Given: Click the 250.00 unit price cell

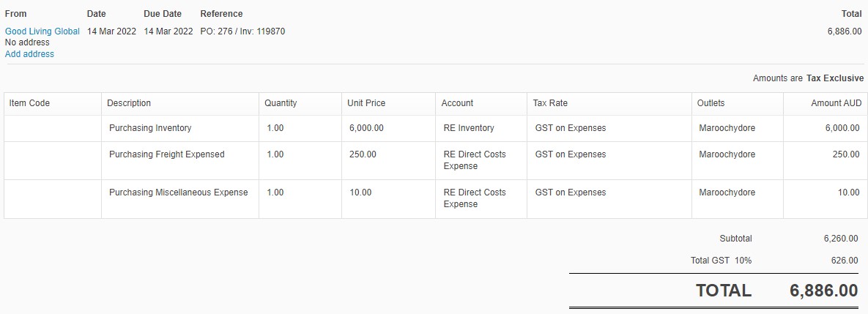Looking at the screenshot, I should coord(389,161).
